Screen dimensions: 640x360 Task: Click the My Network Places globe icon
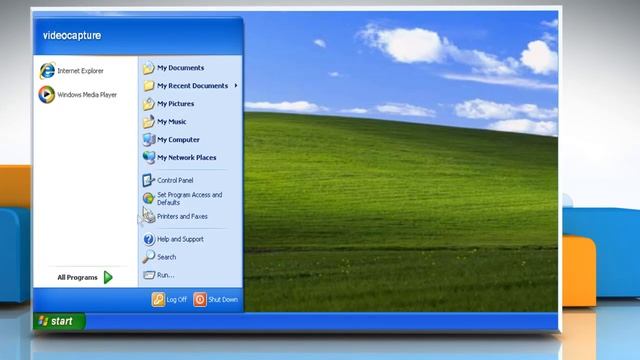pos(149,158)
